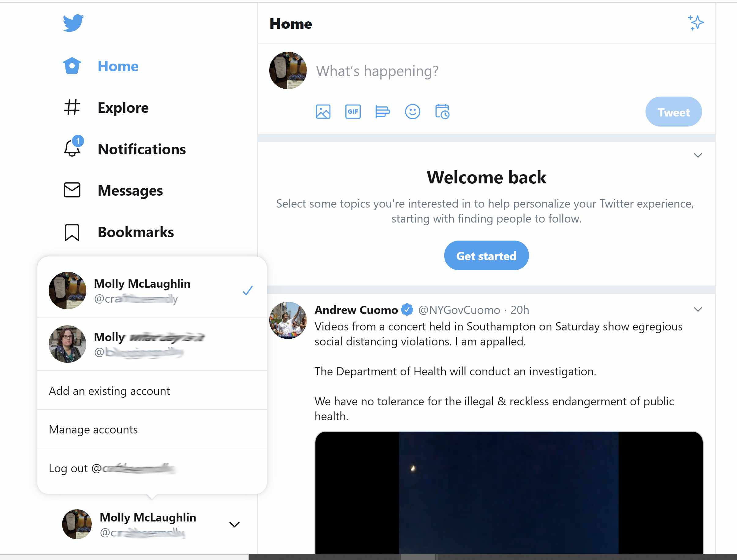Click the Messages envelope icon
The width and height of the screenshot is (737, 560).
pyautogui.click(x=72, y=190)
